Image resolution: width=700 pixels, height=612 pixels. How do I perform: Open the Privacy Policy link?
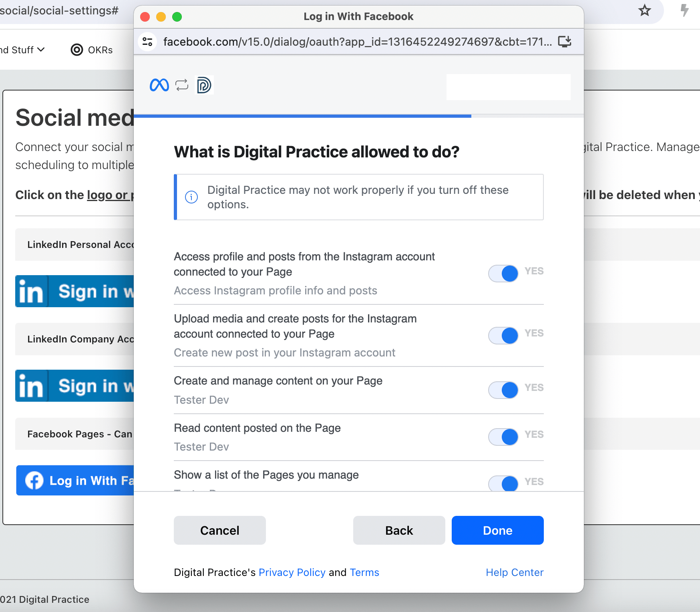point(292,572)
